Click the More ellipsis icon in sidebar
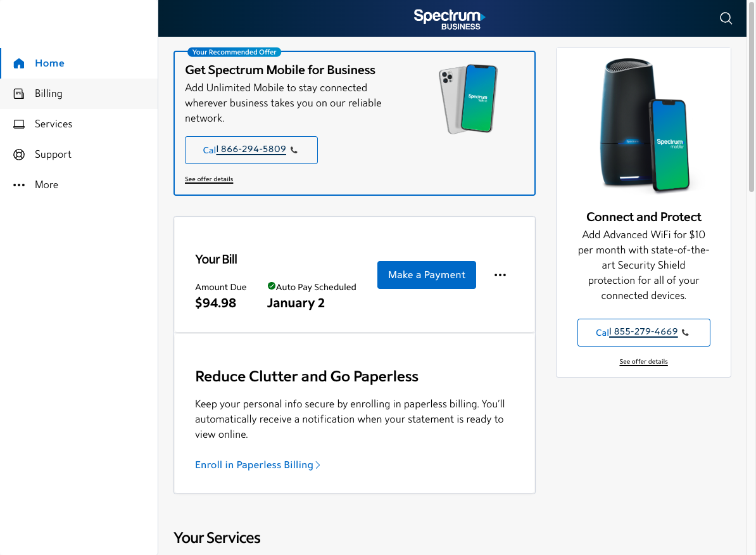 pyautogui.click(x=19, y=185)
